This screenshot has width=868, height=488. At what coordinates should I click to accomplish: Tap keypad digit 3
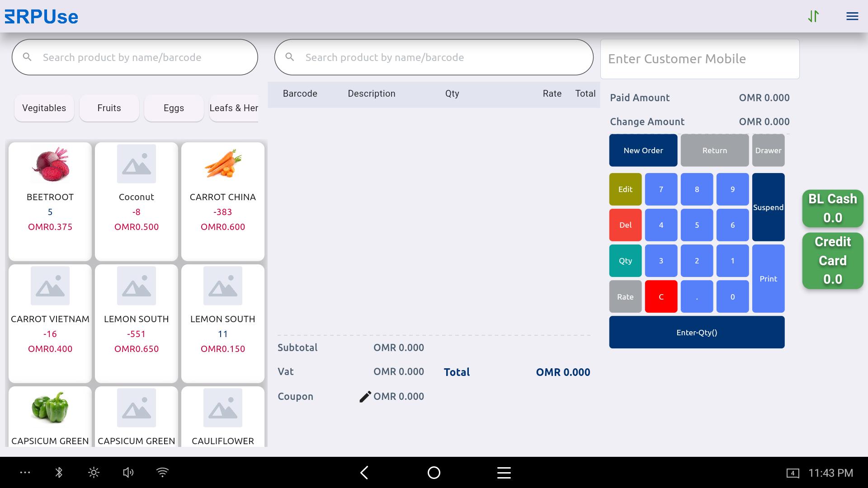[x=661, y=261]
